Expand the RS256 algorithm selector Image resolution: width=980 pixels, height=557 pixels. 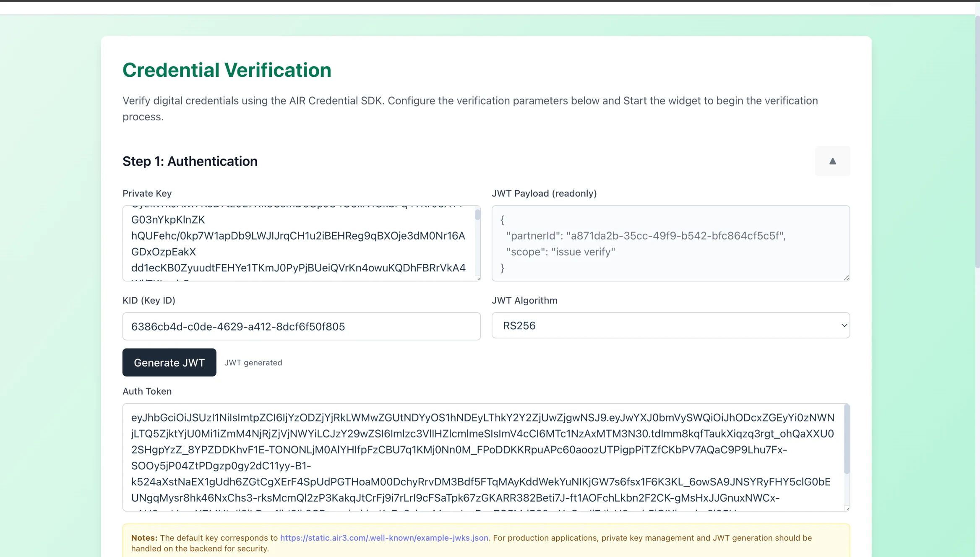[670, 325]
